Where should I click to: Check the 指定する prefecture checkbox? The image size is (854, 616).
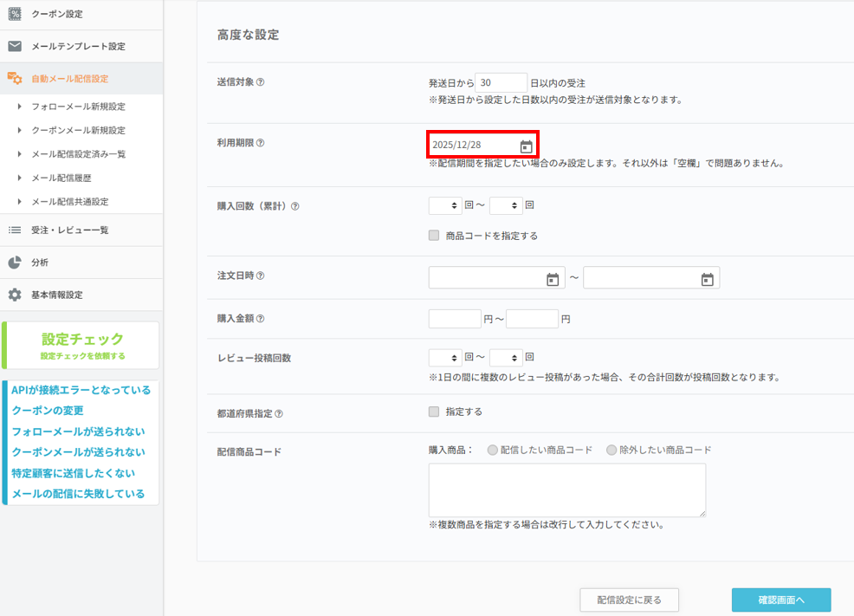434,412
